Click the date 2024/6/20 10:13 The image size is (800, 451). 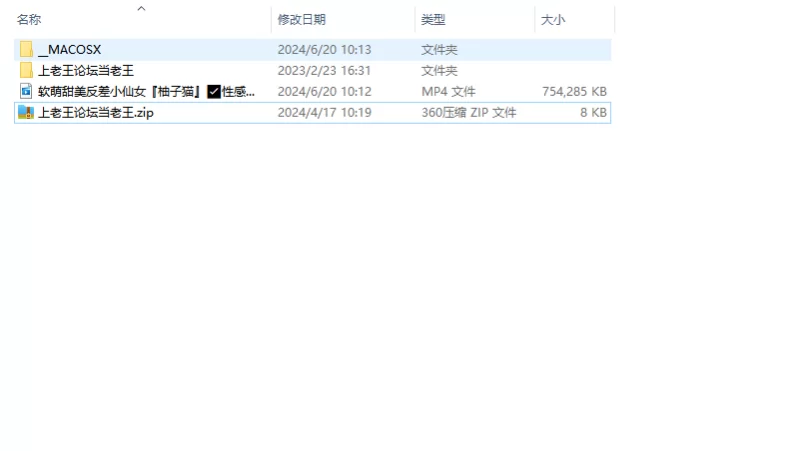tap(324, 49)
